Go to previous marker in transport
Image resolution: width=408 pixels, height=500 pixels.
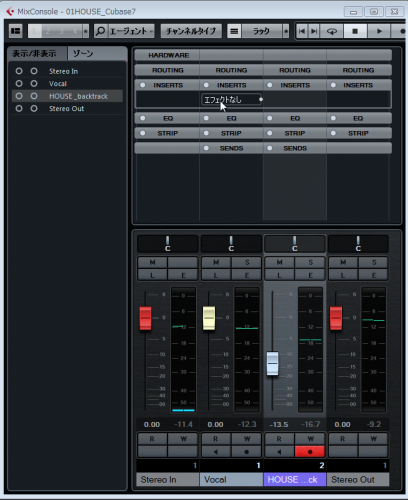[x=302, y=31]
